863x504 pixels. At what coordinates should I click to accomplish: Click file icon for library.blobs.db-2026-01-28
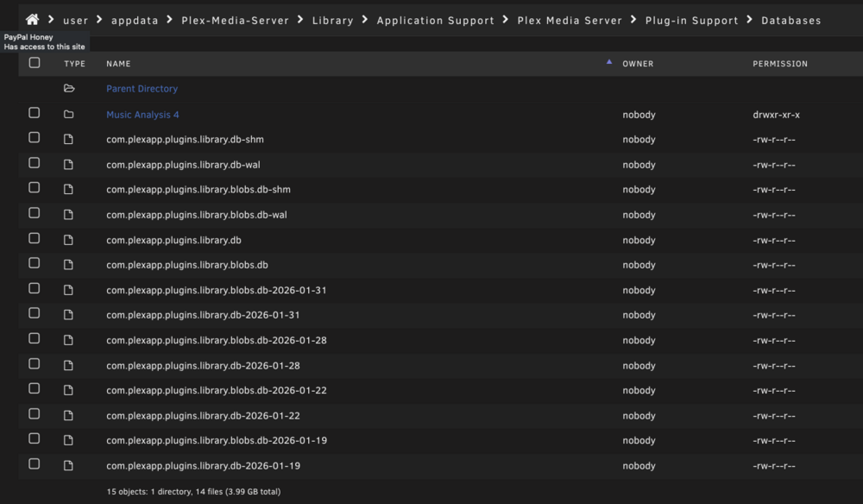tap(68, 340)
